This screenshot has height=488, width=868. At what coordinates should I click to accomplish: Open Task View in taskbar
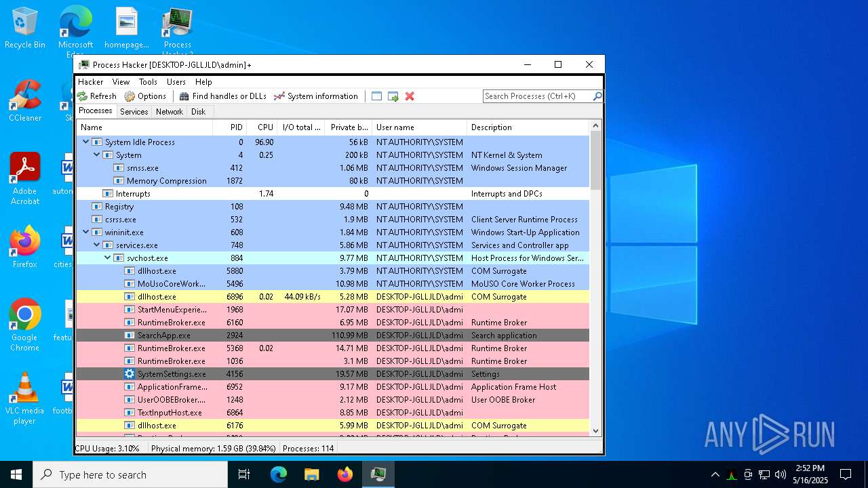coord(244,474)
